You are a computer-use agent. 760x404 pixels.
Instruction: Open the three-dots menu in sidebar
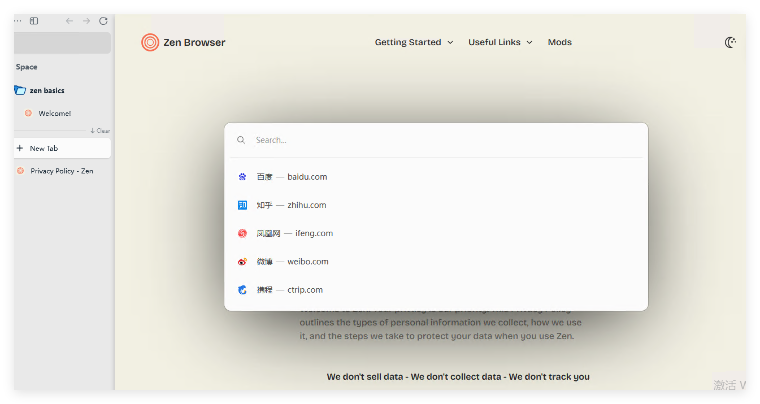pos(17,21)
